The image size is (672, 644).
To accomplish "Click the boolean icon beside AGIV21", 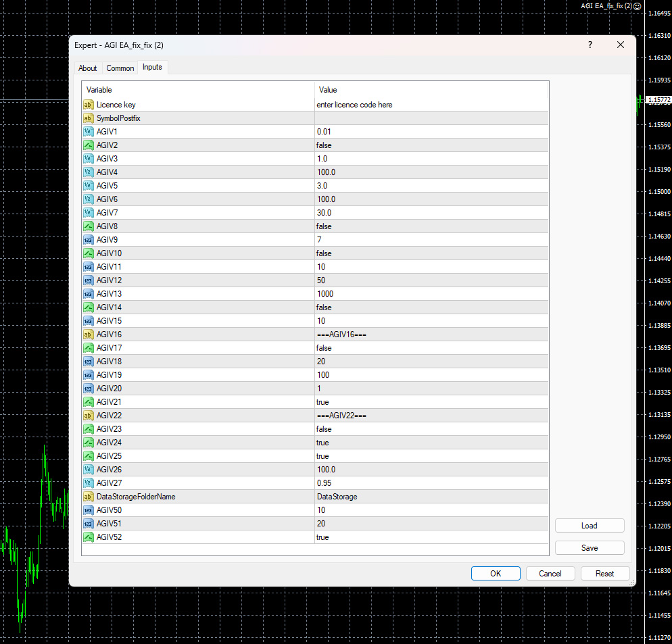I will coord(89,402).
